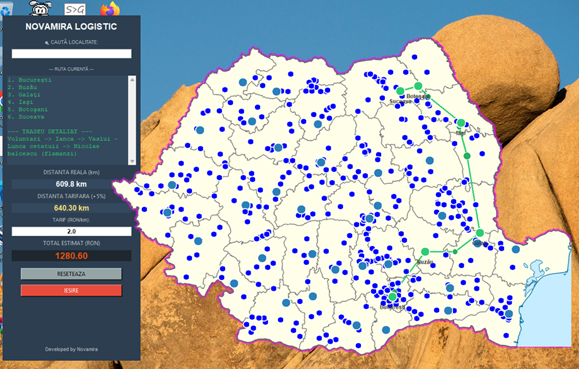This screenshot has height=369, width=579.
Task: Click the TARIF (RON/km) input showing 2.0
Action: [71, 231]
